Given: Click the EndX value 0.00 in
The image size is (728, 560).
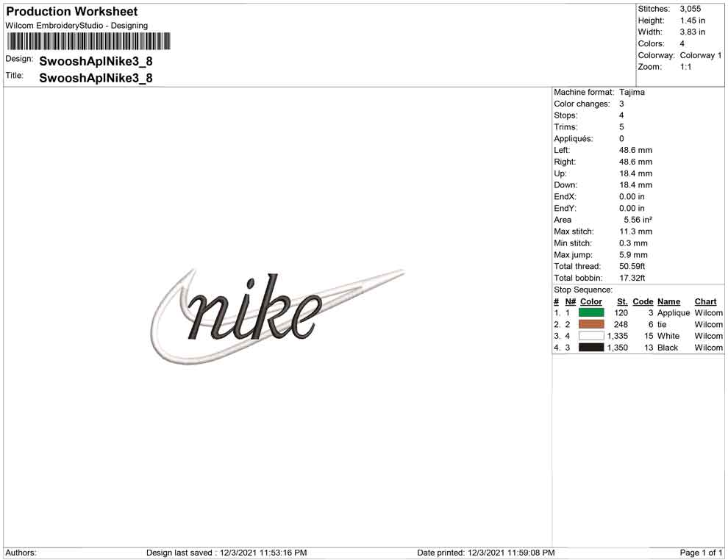Looking at the screenshot, I should click(632, 197).
